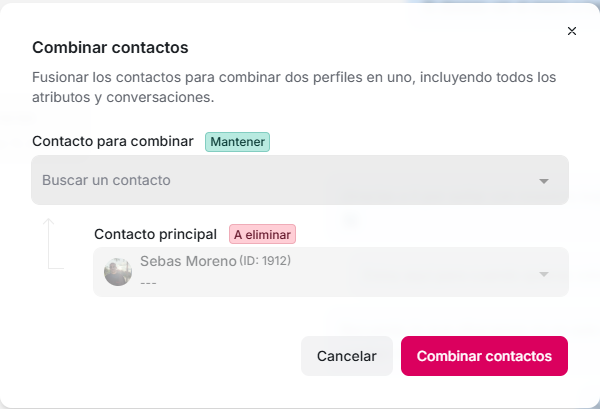Image resolution: width=600 pixels, height=409 pixels.
Task: Click the green Mantener badge
Action: 238,142
